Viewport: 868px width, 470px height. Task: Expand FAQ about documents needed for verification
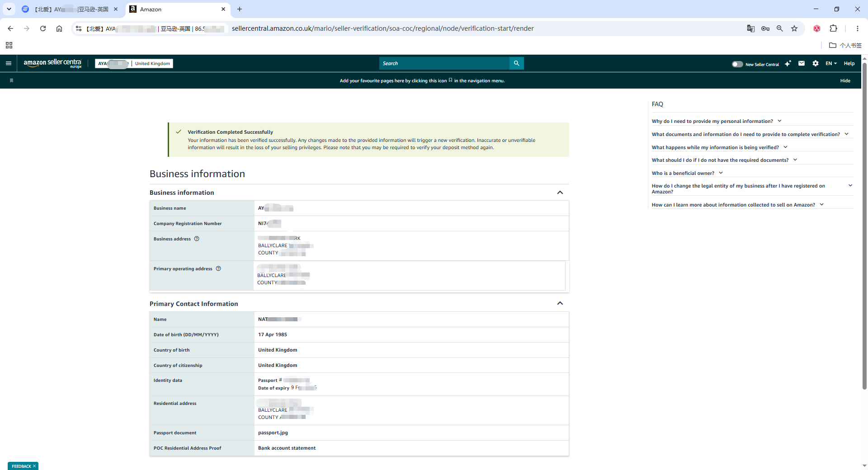(750, 134)
